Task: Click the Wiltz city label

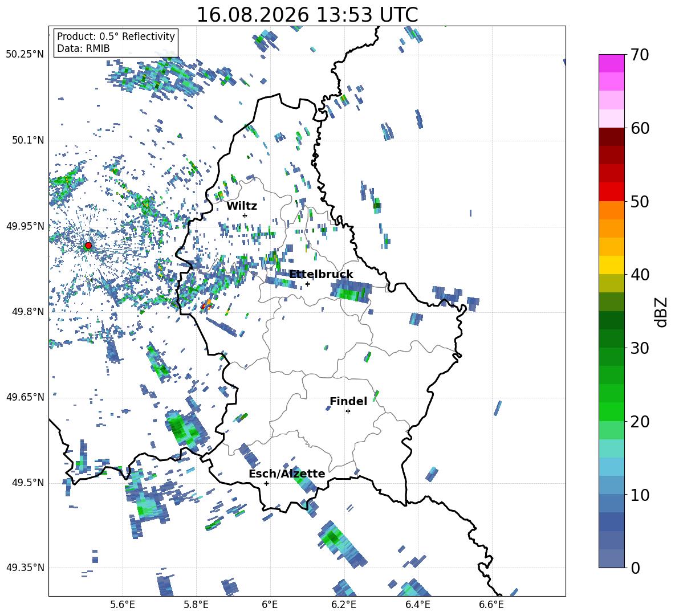Action: (x=242, y=206)
